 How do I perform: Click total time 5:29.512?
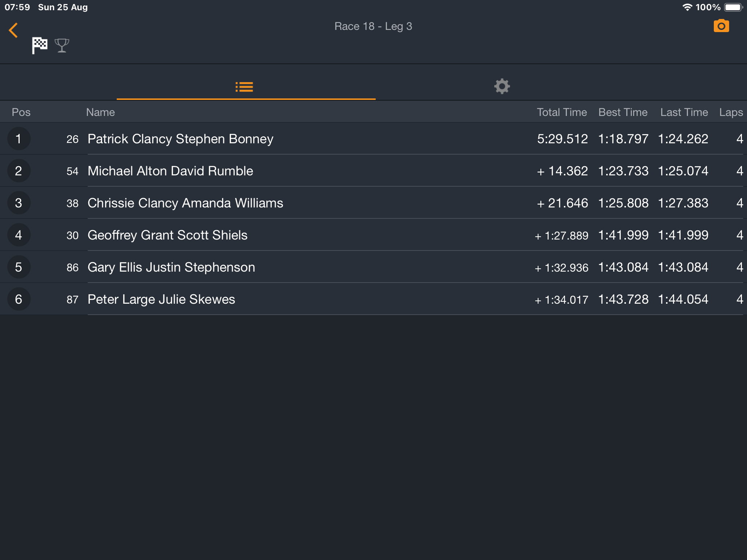pyautogui.click(x=562, y=139)
